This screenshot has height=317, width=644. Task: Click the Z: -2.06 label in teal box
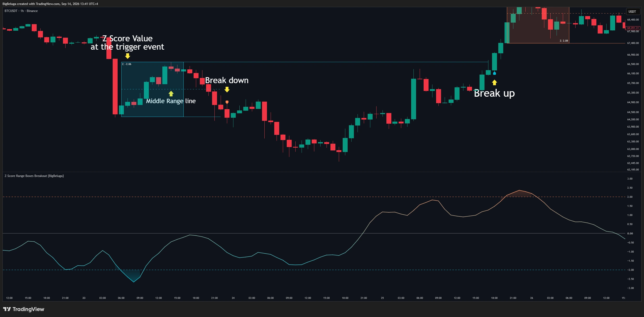[x=127, y=64]
